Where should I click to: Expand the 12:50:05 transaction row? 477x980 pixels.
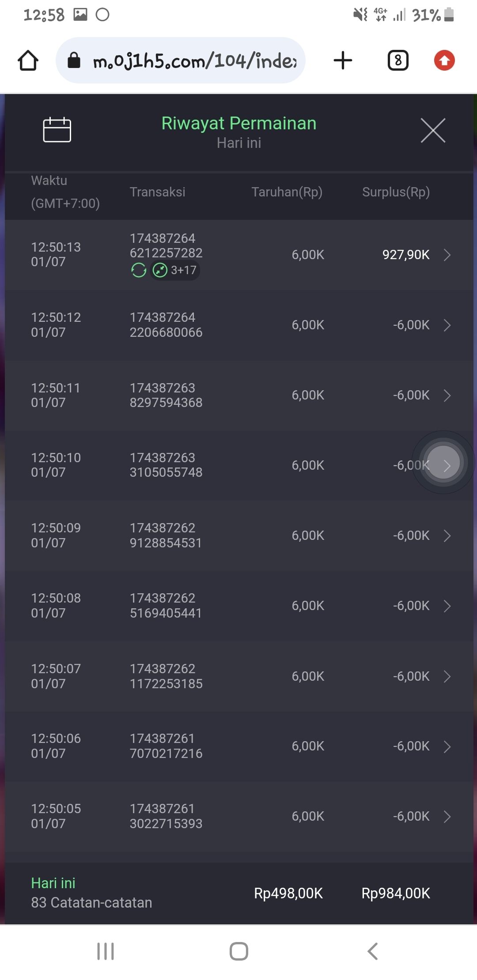click(x=447, y=817)
